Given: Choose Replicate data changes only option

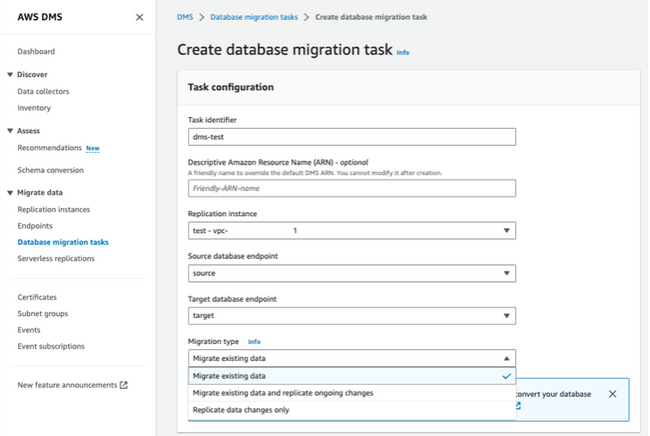Looking at the screenshot, I should point(352,410).
